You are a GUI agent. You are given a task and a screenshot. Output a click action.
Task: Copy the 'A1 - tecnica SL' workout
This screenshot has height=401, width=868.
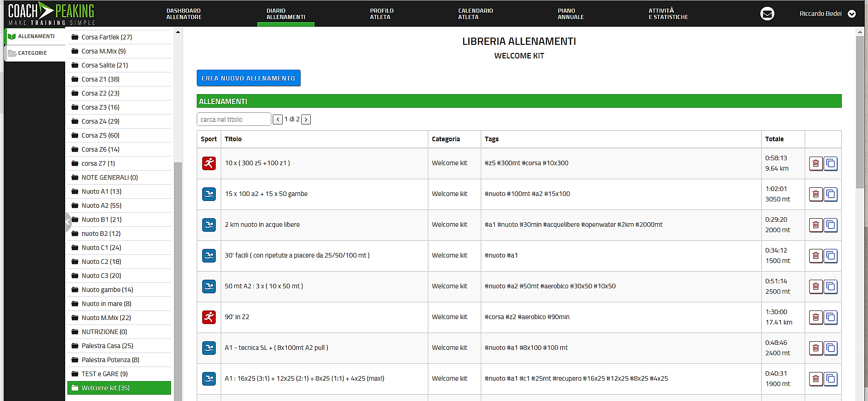click(830, 348)
